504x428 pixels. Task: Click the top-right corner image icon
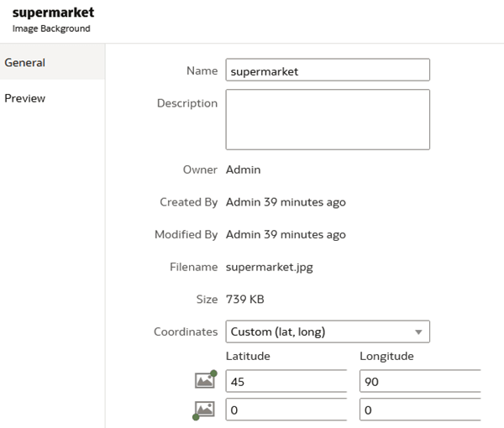(x=205, y=380)
